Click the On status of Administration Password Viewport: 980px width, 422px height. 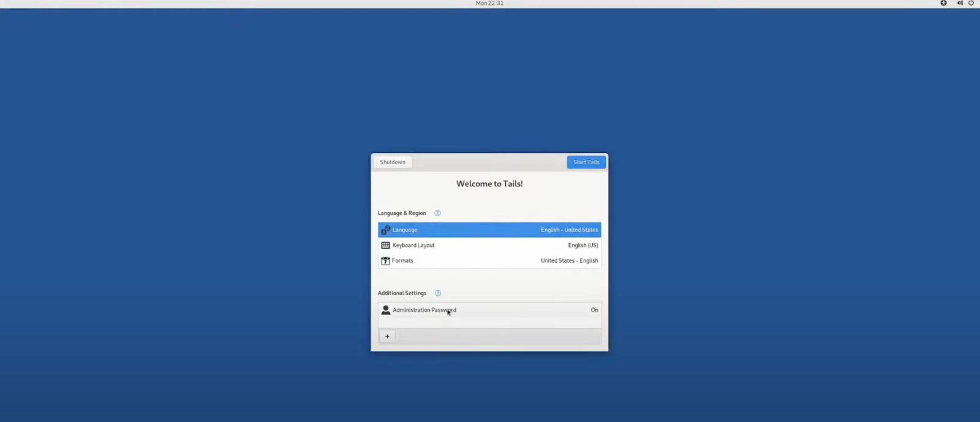coord(594,310)
